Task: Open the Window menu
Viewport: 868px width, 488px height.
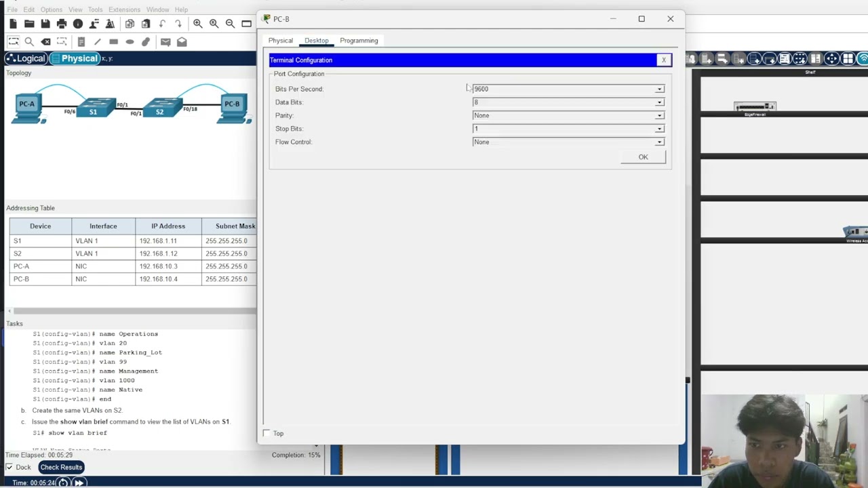Action: pyautogui.click(x=157, y=9)
